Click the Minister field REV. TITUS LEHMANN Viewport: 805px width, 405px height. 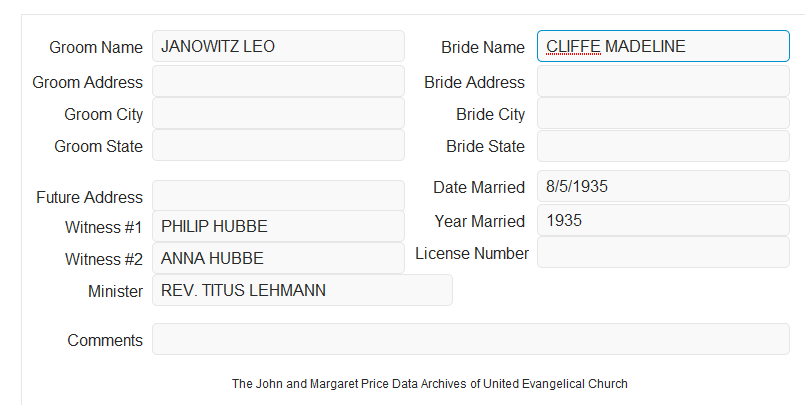[x=302, y=290]
